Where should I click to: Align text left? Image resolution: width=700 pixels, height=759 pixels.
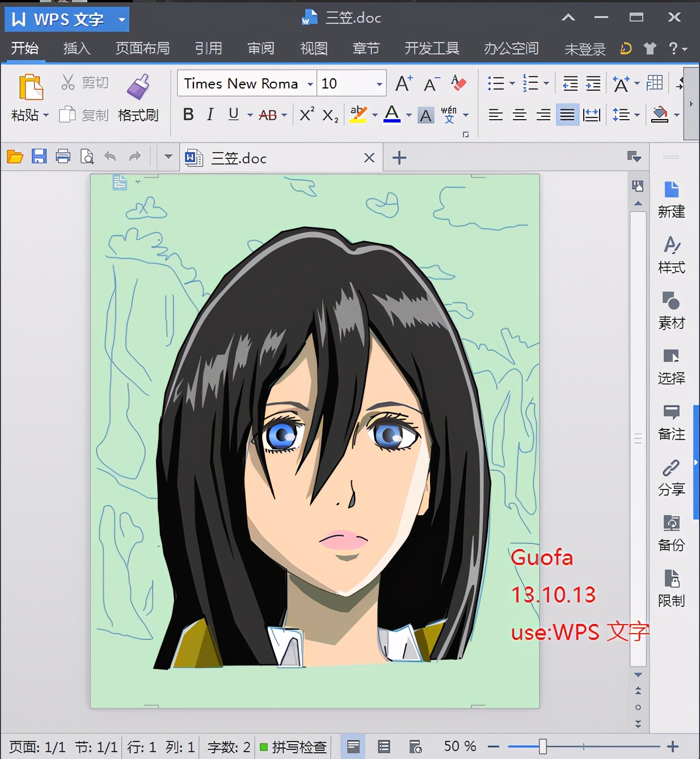point(496,115)
